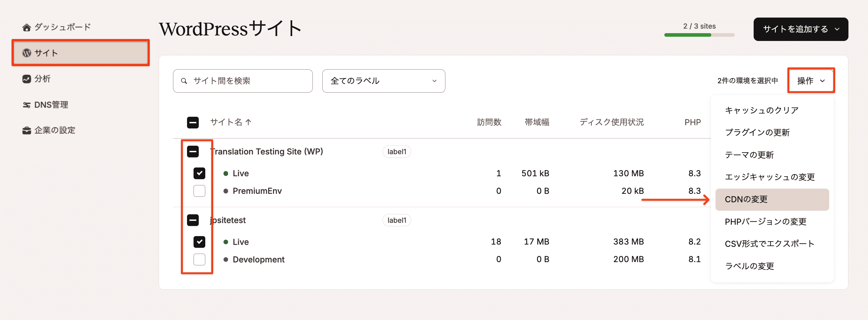868x320 pixels.
Task: Check the PremiumEnv environment checkbox
Action: pyautogui.click(x=199, y=191)
